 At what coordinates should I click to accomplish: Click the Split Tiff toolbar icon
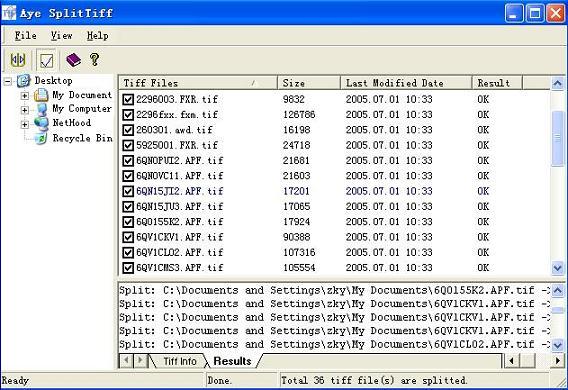click(x=17, y=60)
